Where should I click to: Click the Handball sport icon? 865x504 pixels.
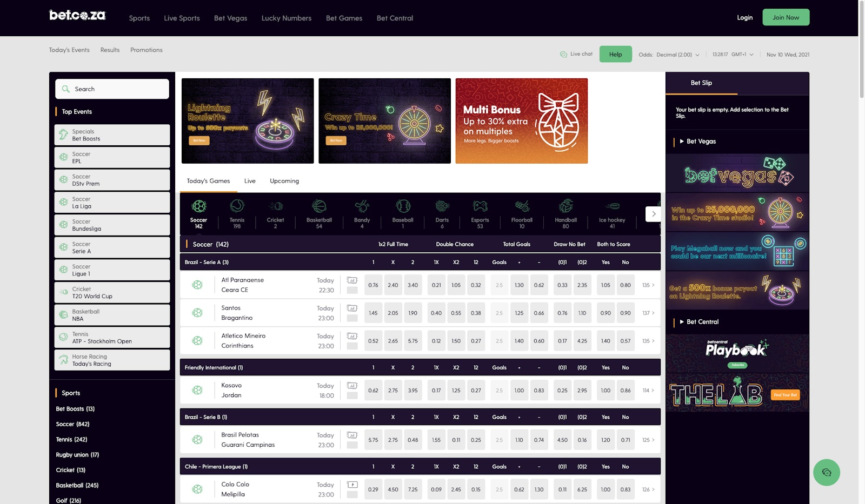coord(565,207)
